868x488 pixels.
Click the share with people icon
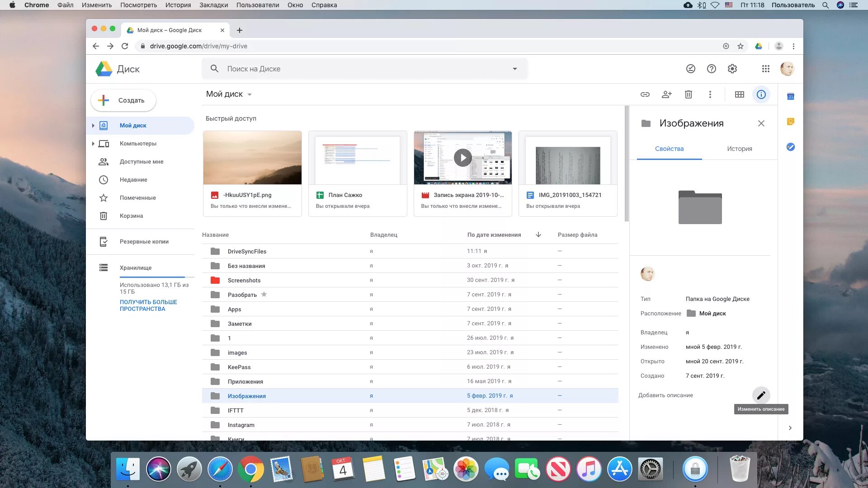667,94
